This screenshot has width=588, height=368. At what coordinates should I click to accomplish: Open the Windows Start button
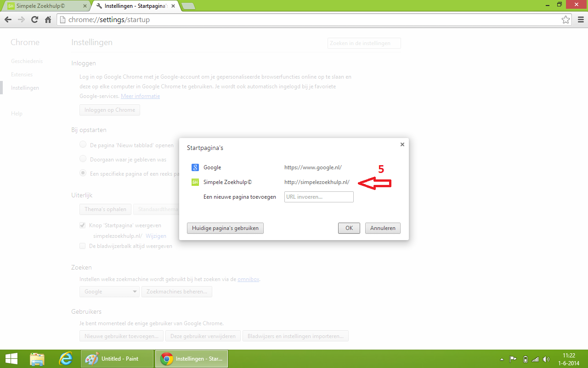pos(11,359)
